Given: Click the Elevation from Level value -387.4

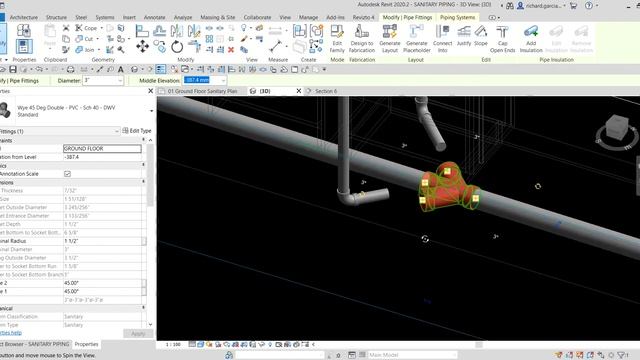Looking at the screenshot, I should [x=102, y=157].
